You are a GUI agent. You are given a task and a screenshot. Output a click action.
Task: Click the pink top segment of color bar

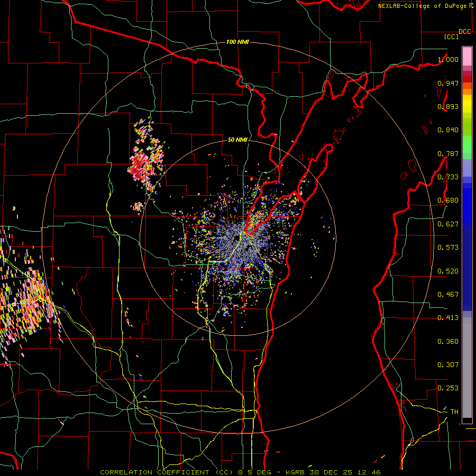pyautogui.click(x=467, y=56)
